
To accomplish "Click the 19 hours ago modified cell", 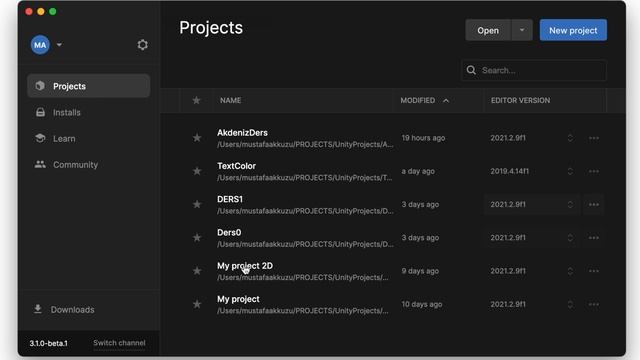I will (x=423, y=138).
